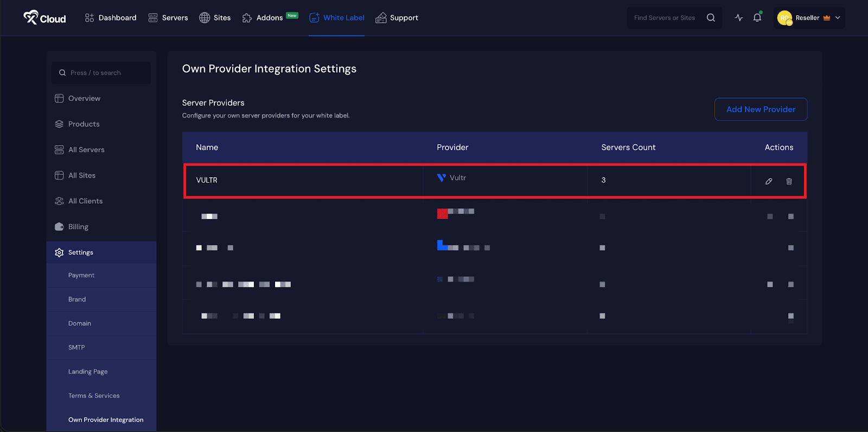Open Billing from the sidebar
The height and width of the screenshot is (432, 868).
tap(78, 227)
